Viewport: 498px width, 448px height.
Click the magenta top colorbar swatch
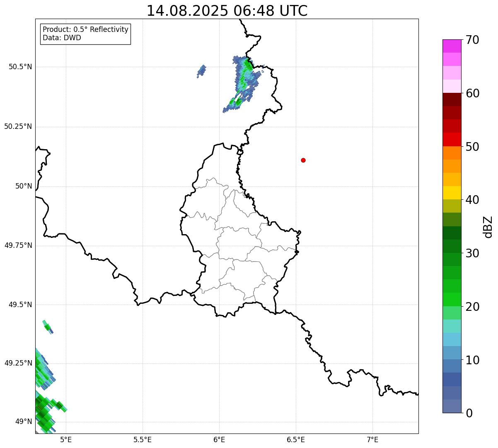(x=452, y=46)
